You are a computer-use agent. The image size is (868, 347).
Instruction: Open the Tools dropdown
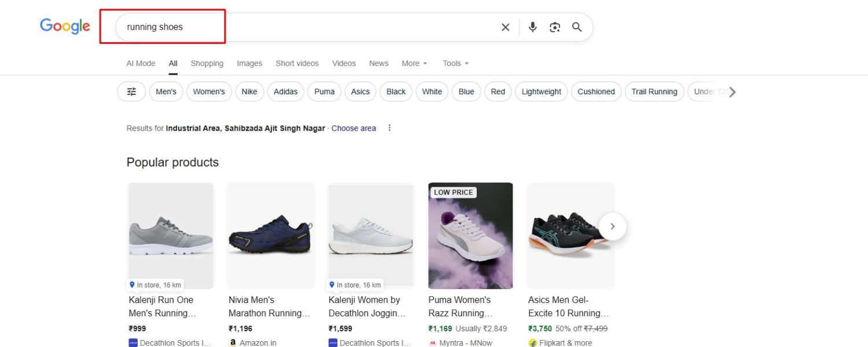pyautogui.click(x=455, y=64)
